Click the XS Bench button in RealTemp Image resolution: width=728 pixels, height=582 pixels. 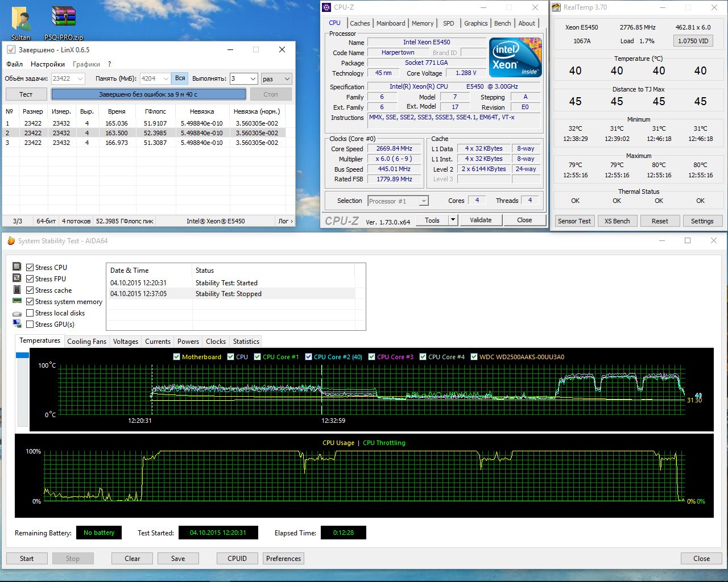[x=617, y=221]
